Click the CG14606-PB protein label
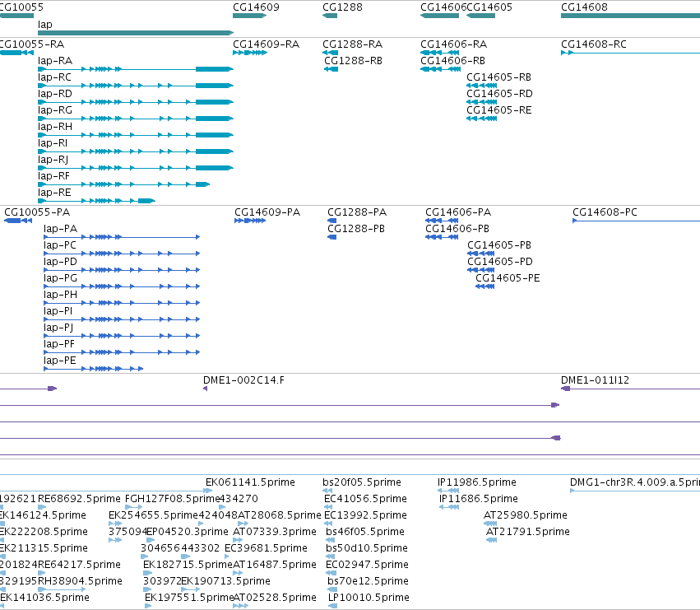This screenshot has width=700, height=610. click(457, 229)
